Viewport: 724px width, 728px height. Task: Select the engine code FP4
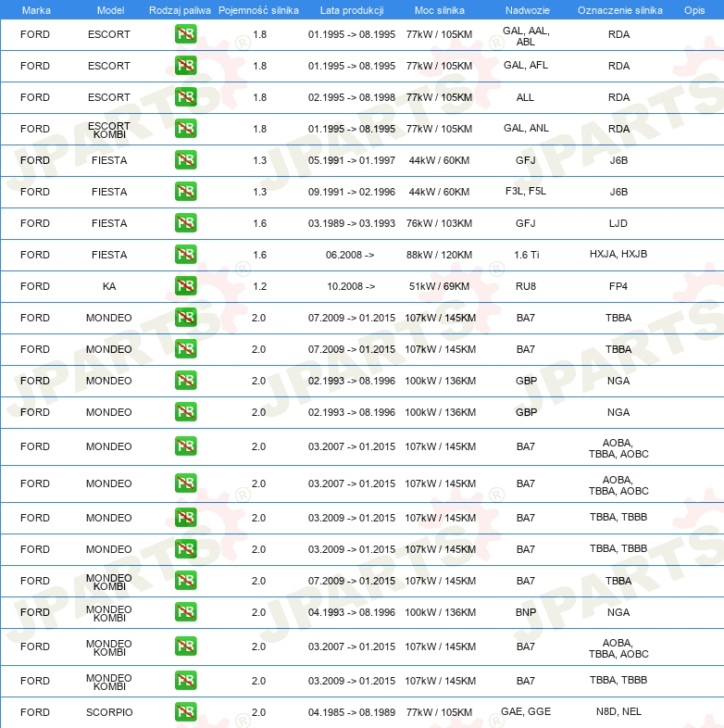coord(618,286)
